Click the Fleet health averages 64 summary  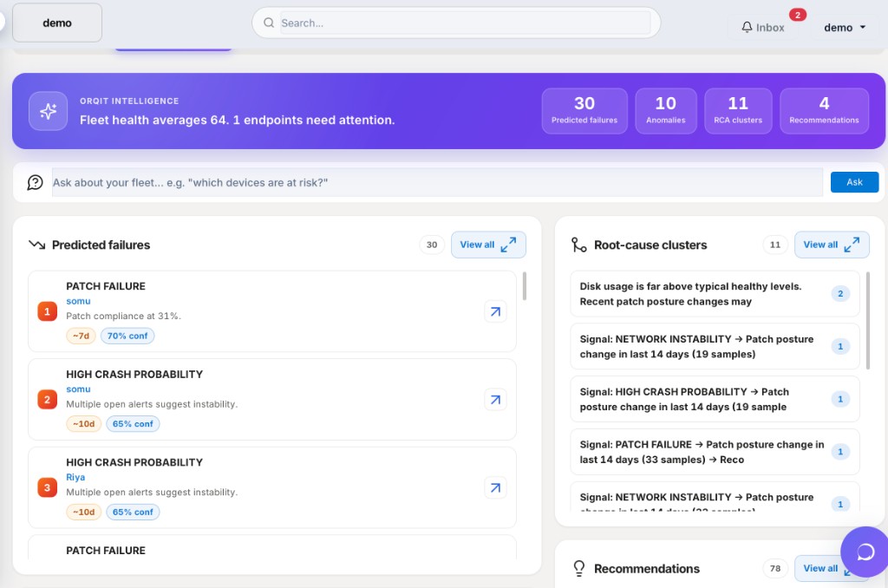pos(238,120)
